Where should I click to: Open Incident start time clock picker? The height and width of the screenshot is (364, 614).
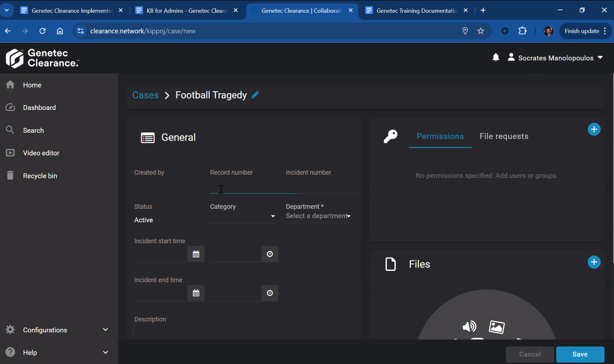coord(270,254)
